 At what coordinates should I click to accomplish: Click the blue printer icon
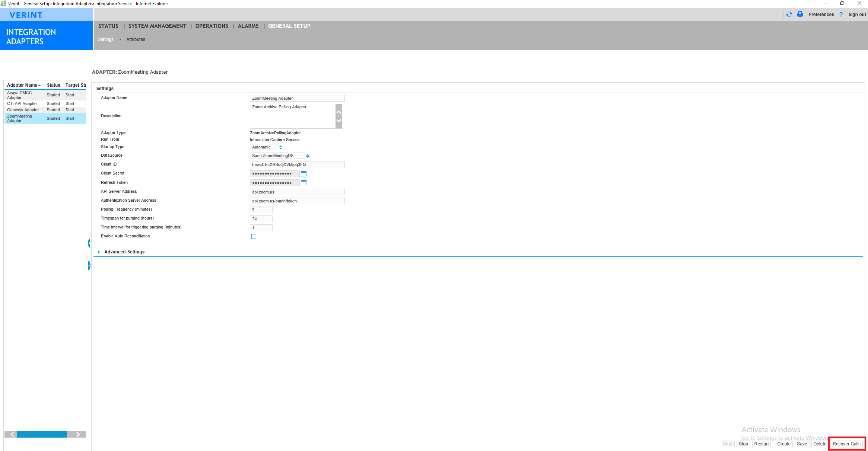[x=800, y=15]
